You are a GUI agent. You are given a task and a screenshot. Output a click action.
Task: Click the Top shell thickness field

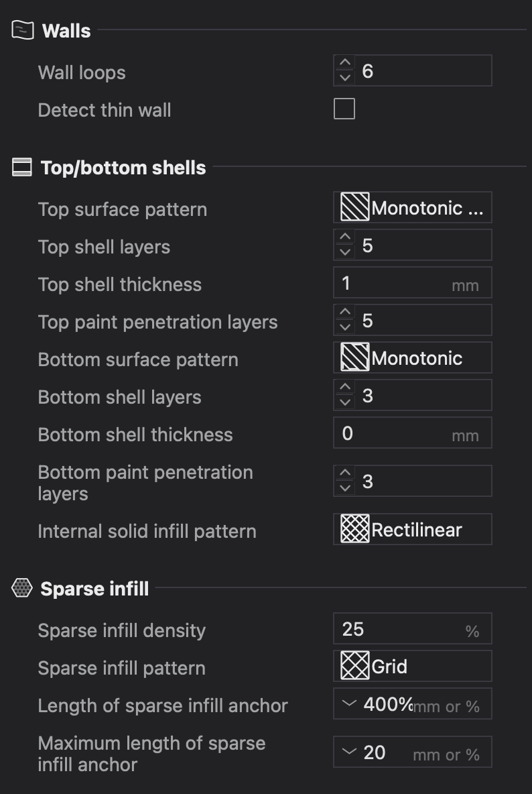[x=413, y=282]
